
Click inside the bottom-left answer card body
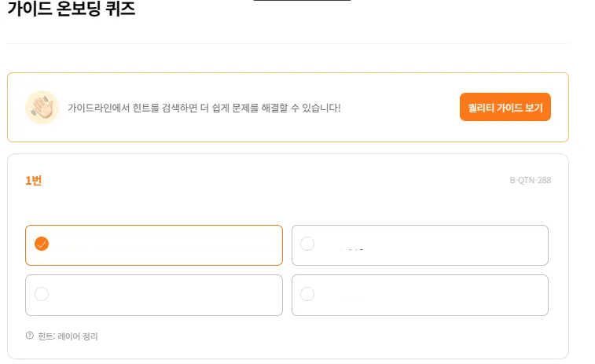pyautogui.click(x=165, y=295)
